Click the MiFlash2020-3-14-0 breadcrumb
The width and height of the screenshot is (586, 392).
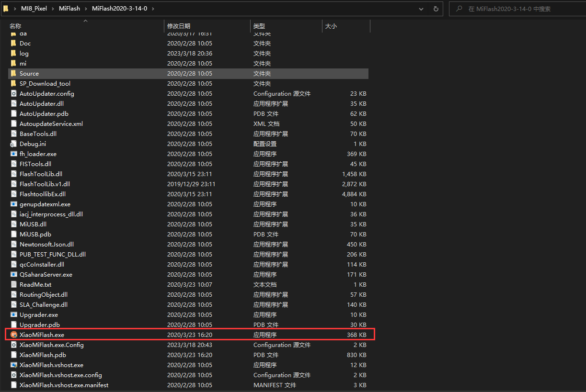(120, 9)
